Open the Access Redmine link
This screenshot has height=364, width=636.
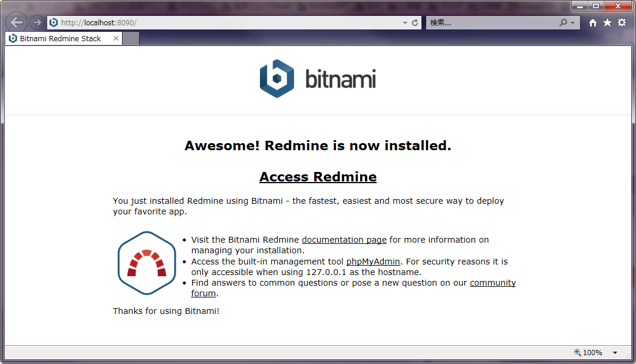(x=318, y=176)
